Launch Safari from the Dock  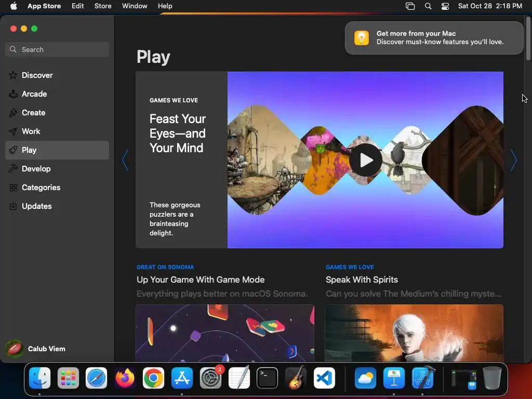(x=96, y=378)
